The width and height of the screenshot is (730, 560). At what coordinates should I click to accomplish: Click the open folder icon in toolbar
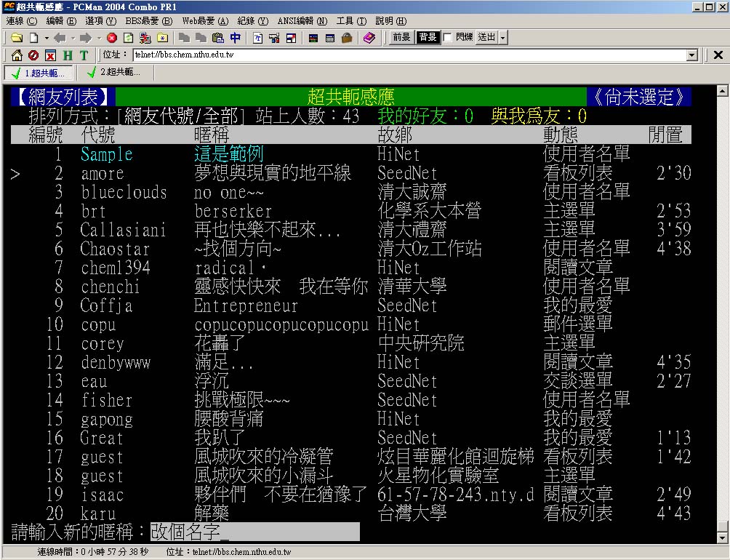(16, 38)
